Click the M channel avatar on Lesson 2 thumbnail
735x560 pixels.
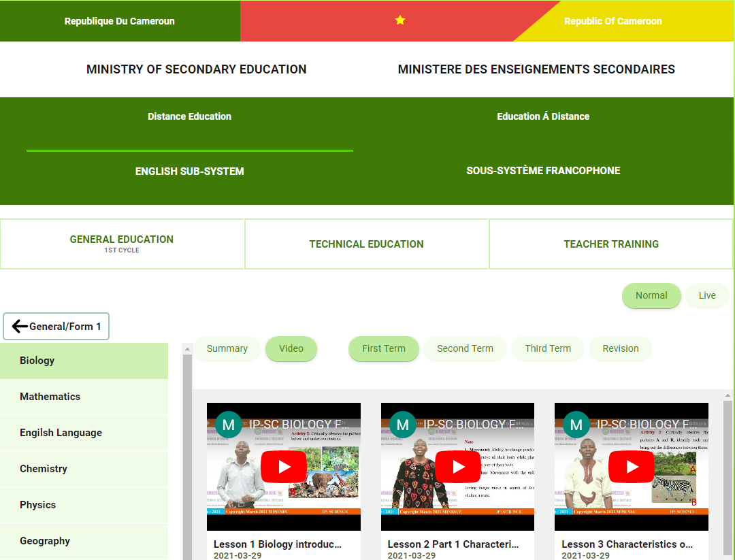403,425
